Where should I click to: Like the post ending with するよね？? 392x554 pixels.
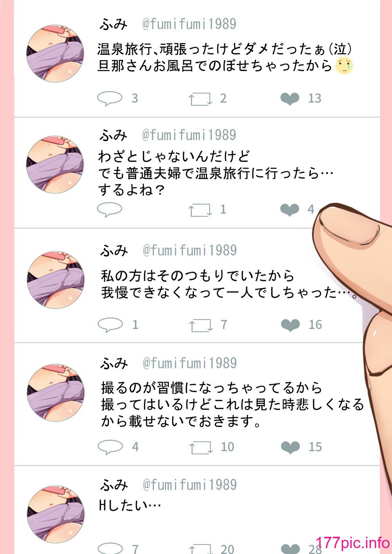[x=290, y=210]
